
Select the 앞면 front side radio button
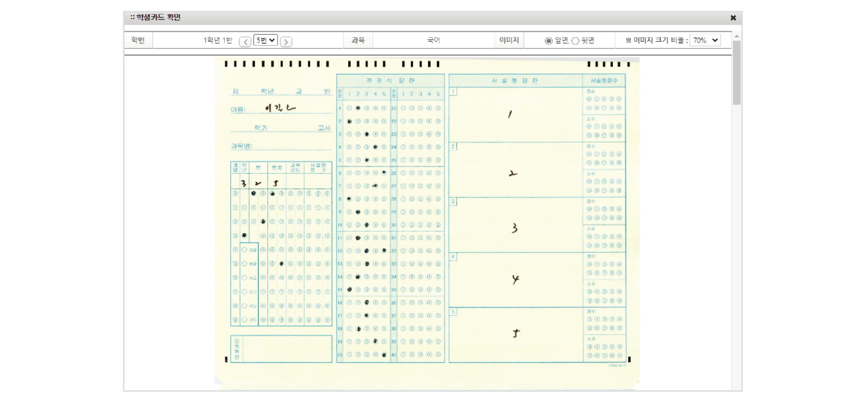[x=548, y=41]
